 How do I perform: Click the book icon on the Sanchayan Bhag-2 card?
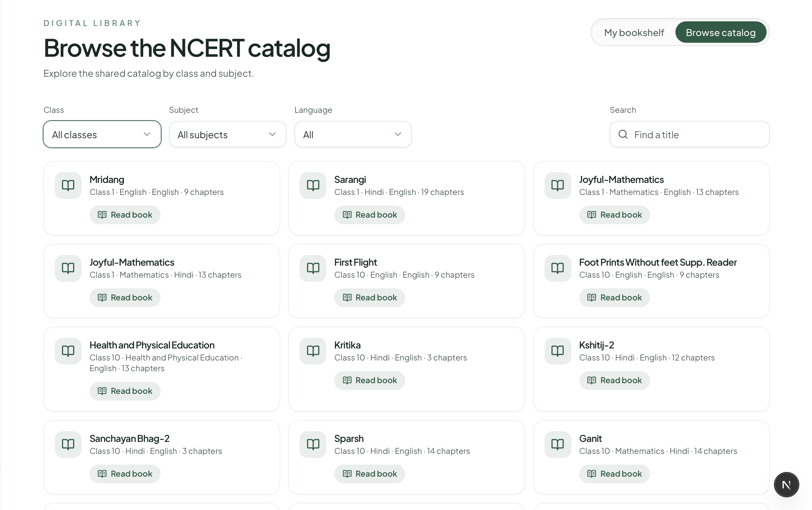[68, 444]
